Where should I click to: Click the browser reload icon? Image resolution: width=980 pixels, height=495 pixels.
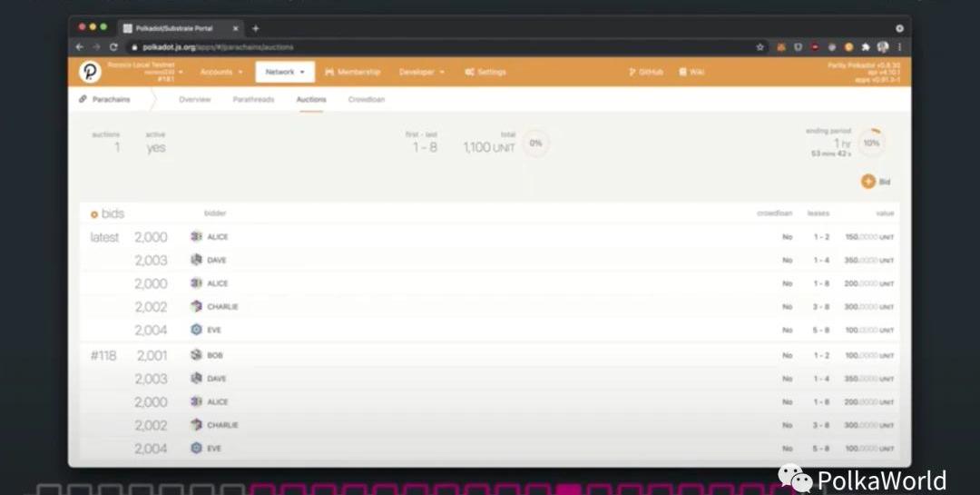click(113, 47)
